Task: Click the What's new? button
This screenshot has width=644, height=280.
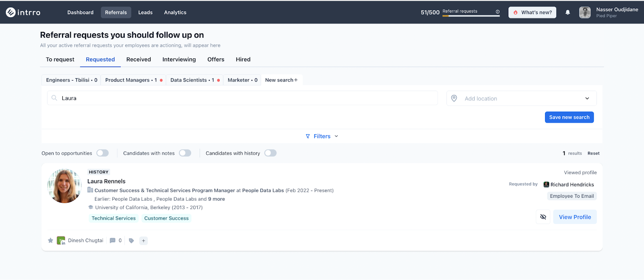Action: tap(533, 12)
